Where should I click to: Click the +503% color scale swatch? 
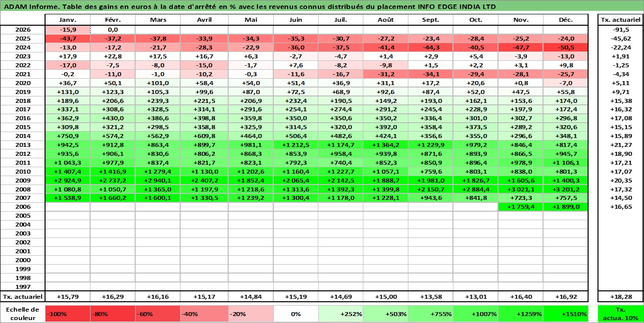pyautogui.click(x=385, y=314)
